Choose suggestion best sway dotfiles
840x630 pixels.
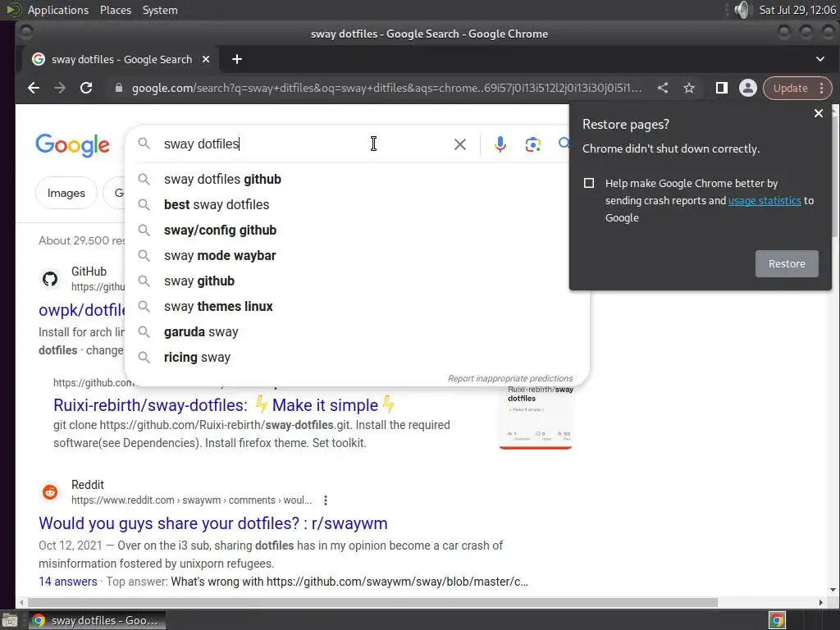(x=357, y=204)
